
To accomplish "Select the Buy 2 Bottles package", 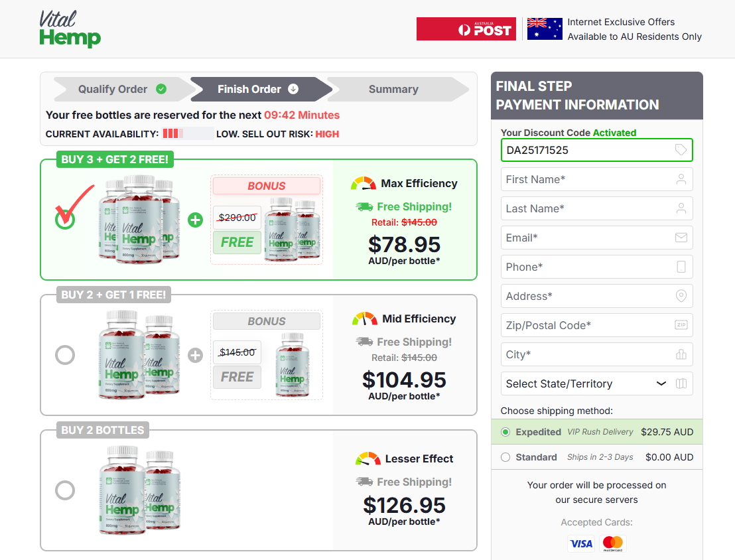I will (65, 490).
